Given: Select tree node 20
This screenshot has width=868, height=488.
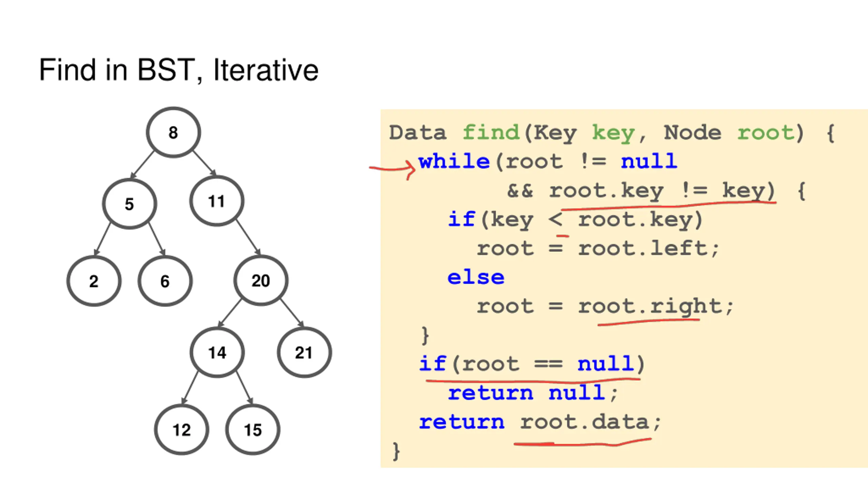Looking at the screenshot, I should coord(261,281).
